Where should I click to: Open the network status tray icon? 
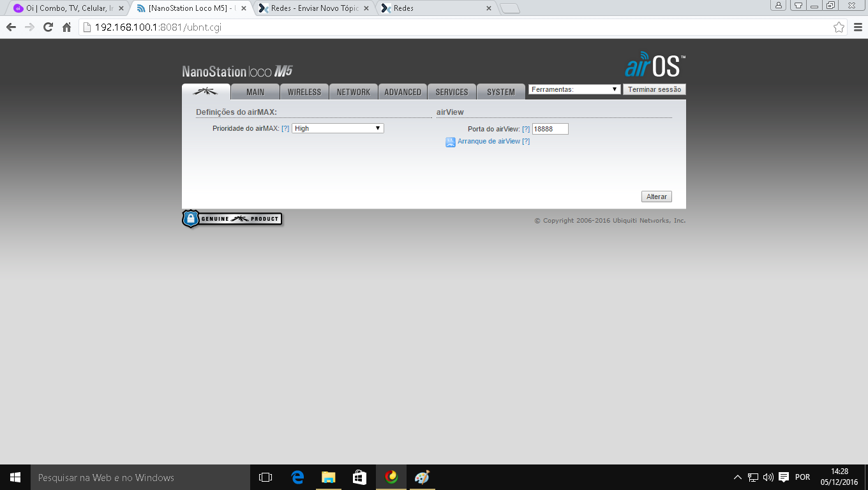(753, 477)
